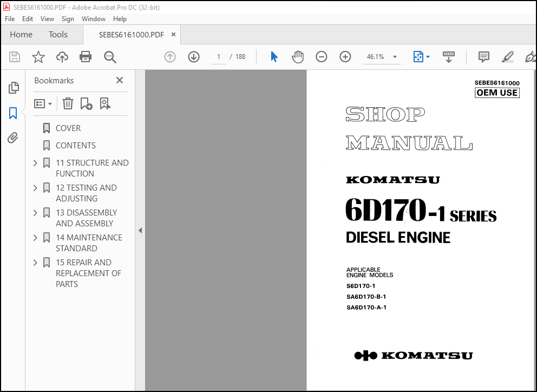The width and height of the screenshot is (537, 392).
Task: Expand 13 DISASSEMBLY AND ASSEMBLY bookmark
Action: (35, 213)
